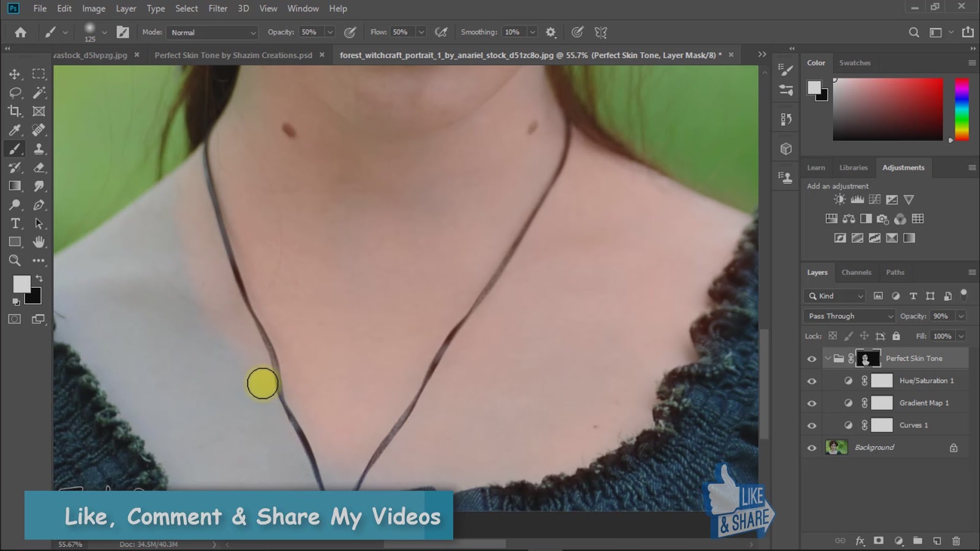Select the Clone Stamp tool
The image size is (980, 551).
39,148
